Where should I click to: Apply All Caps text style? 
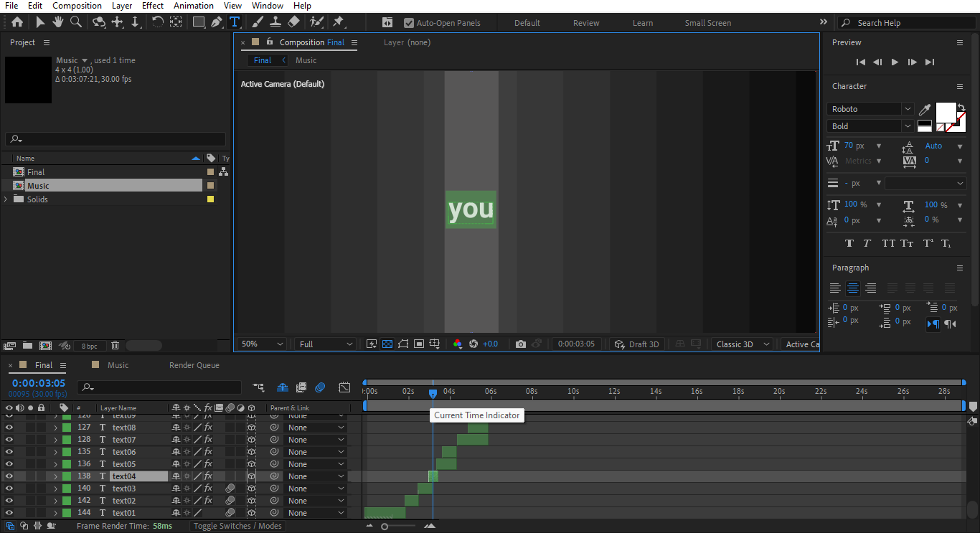(888, 243)
